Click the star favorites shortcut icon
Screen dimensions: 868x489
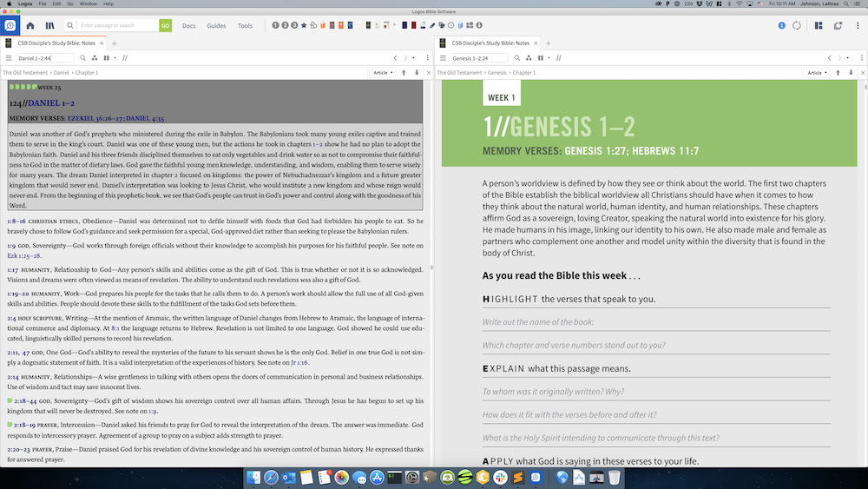tap(304, 25)
